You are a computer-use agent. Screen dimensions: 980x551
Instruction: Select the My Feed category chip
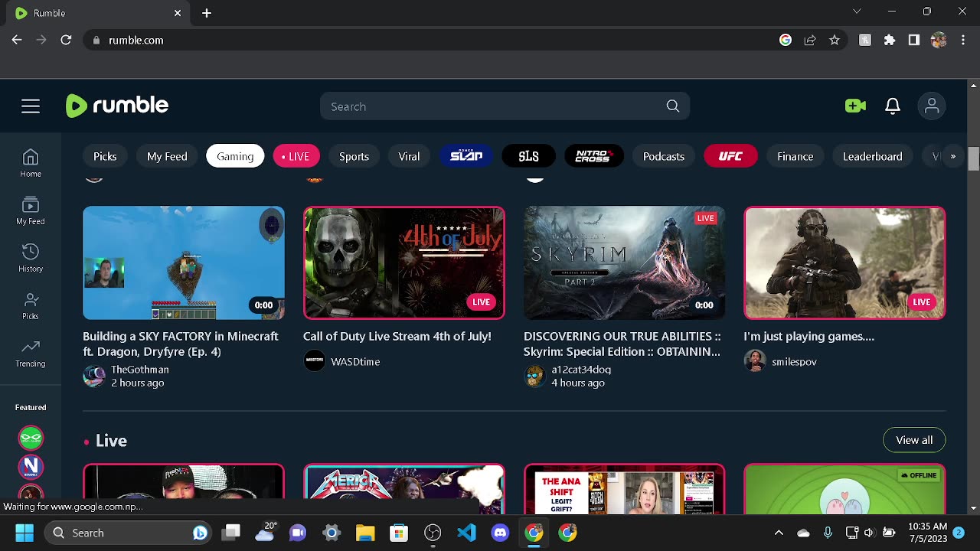click(x=167, y=156)
